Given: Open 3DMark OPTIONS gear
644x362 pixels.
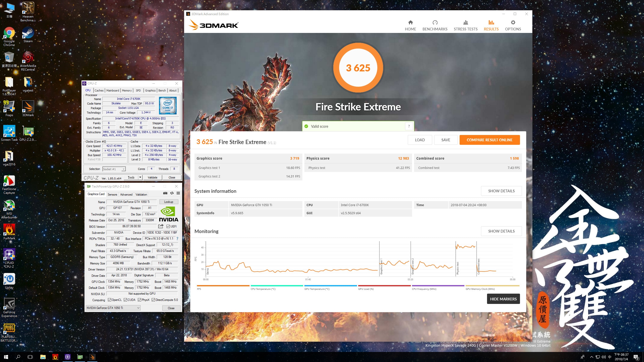Looking at the screenshot, I should coord(513,25).
